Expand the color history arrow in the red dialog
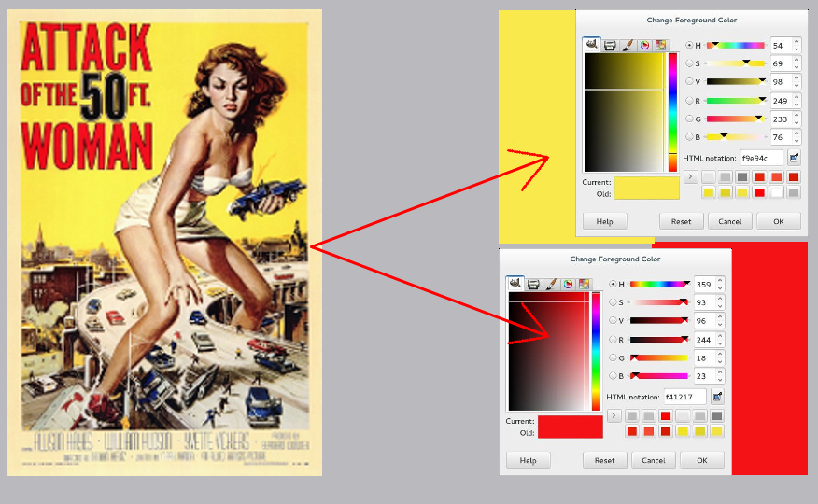Image resolution: width=818 pixels, height=504 pixels. tap(614, 415)
